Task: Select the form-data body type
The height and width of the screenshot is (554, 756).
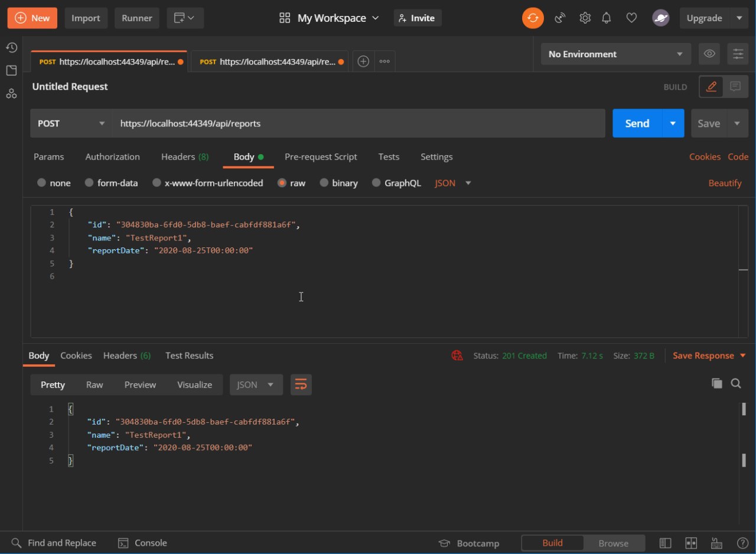Action: coord(111,183)
